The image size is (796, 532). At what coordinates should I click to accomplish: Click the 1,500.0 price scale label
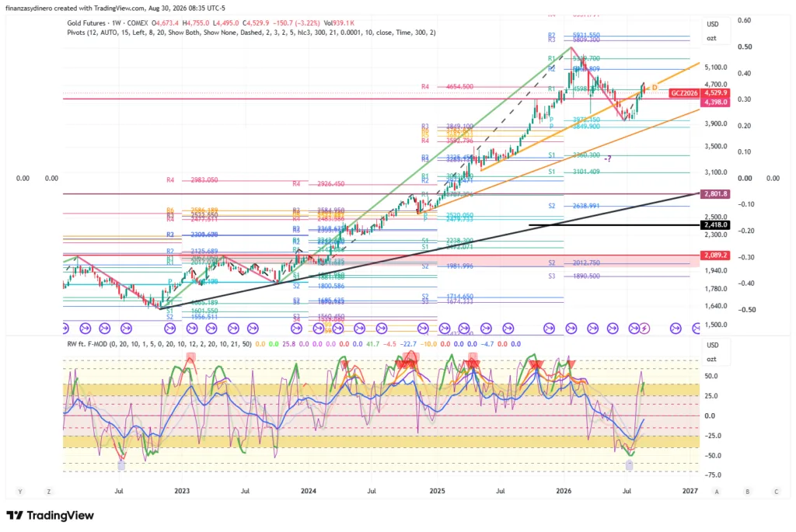716,325
